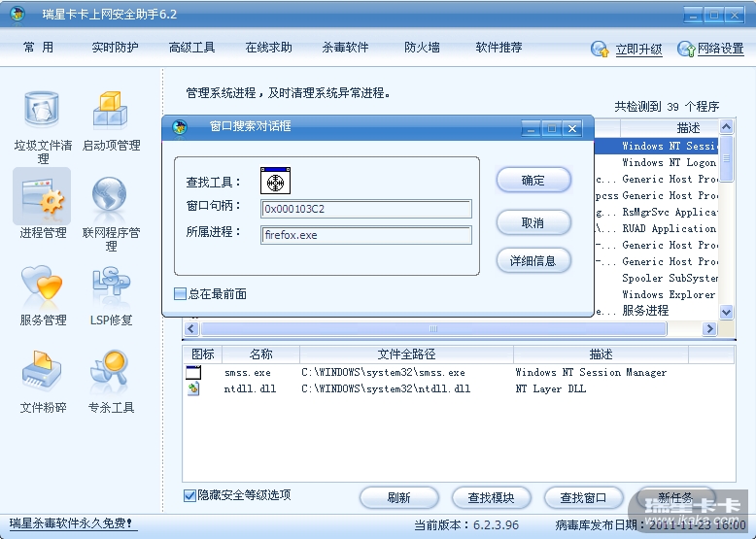The height and width of the screenshot is (539, 756).
Task: Uncheck 隐藏安全等级选项 checkbox
Action: pyautogui.click(x=189, y=495)
